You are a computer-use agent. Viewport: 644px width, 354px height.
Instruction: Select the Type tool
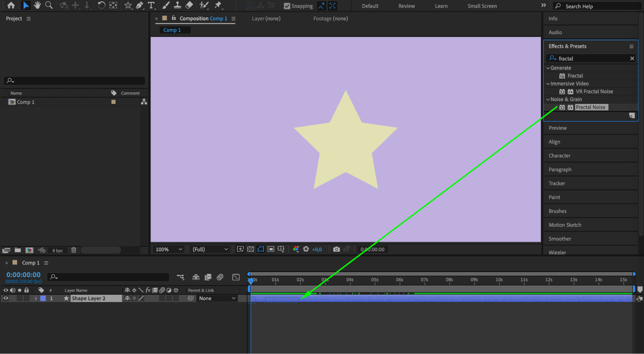151,5
